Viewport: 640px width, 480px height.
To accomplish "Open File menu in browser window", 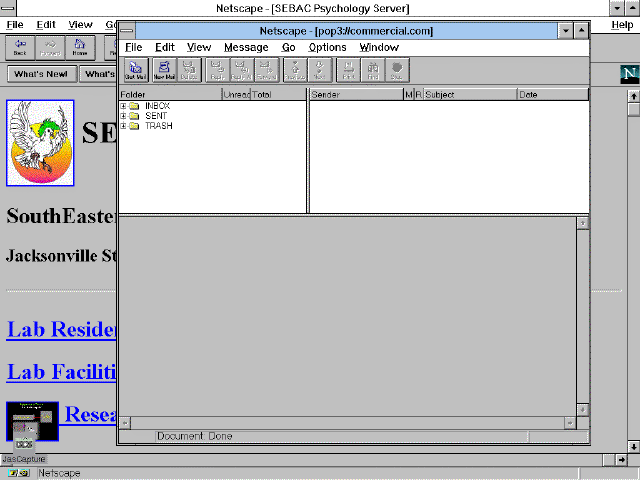I will pyautogui.click(x=15, y=25).
